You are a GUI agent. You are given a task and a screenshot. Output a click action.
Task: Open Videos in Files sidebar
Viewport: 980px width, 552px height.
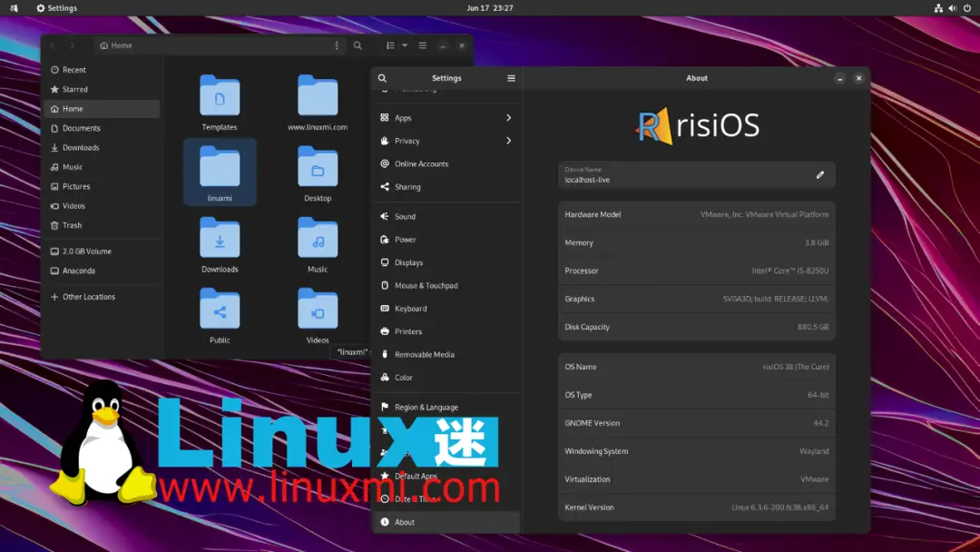(102, 206)
